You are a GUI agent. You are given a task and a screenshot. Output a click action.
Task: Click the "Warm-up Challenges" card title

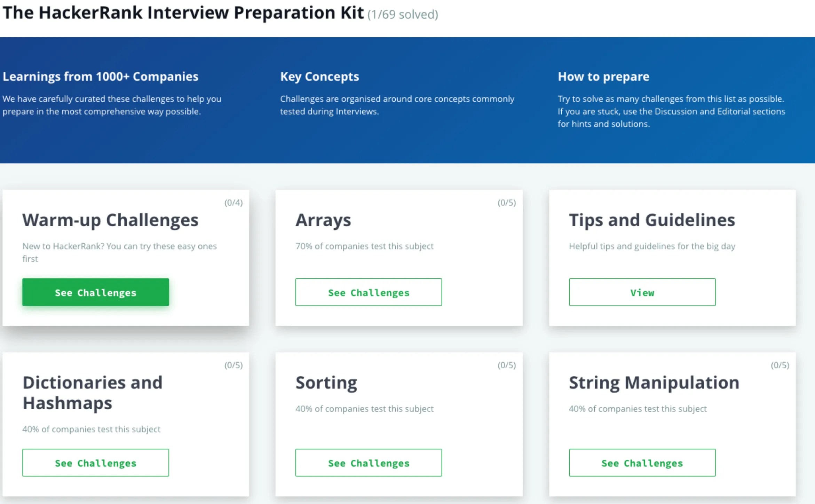pos(110,220)
